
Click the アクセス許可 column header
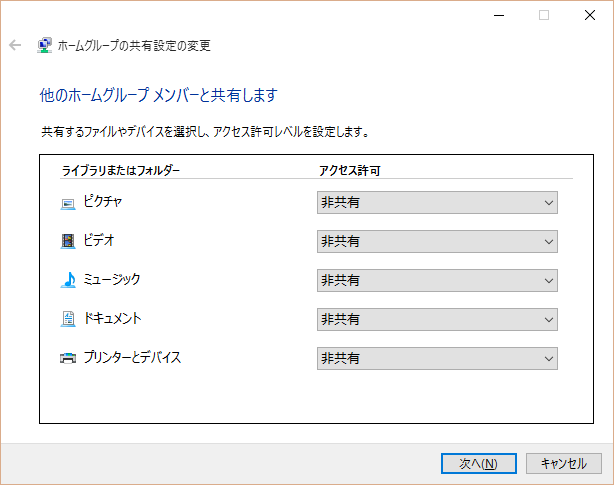pyautogui.click(x=349, y=171)
